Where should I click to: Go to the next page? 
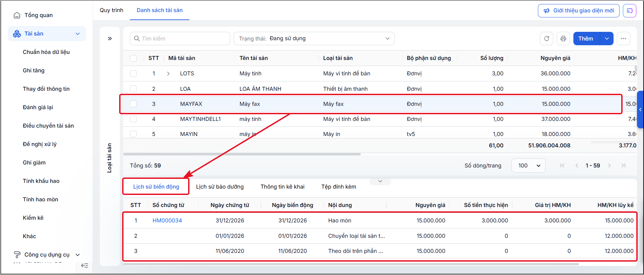coord(610,165)
